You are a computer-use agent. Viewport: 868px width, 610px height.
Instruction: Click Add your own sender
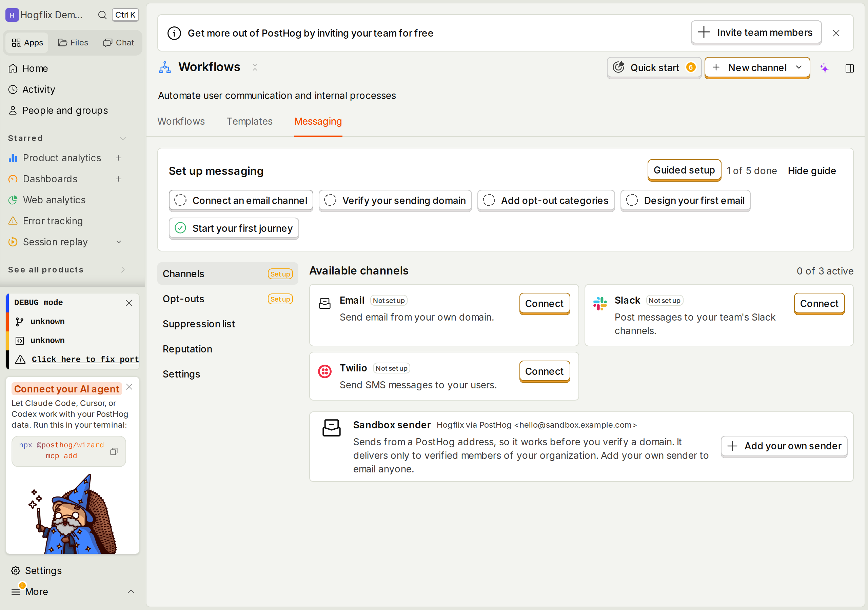(x=784, y=446)
